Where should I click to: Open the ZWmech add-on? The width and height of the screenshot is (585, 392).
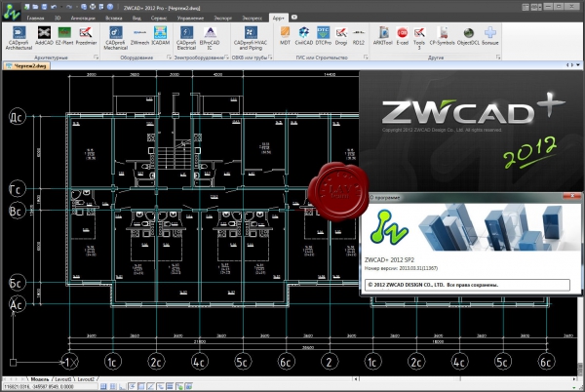pos(139,36)
